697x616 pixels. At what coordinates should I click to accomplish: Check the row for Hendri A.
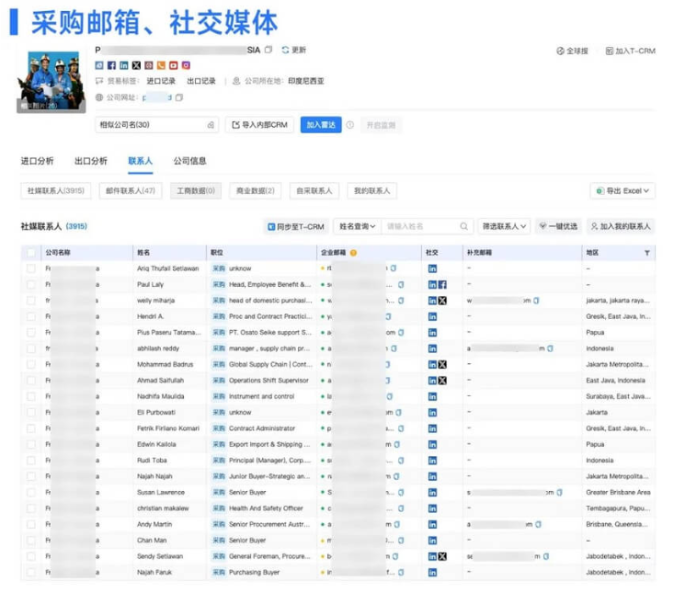[x=30, y=316]
